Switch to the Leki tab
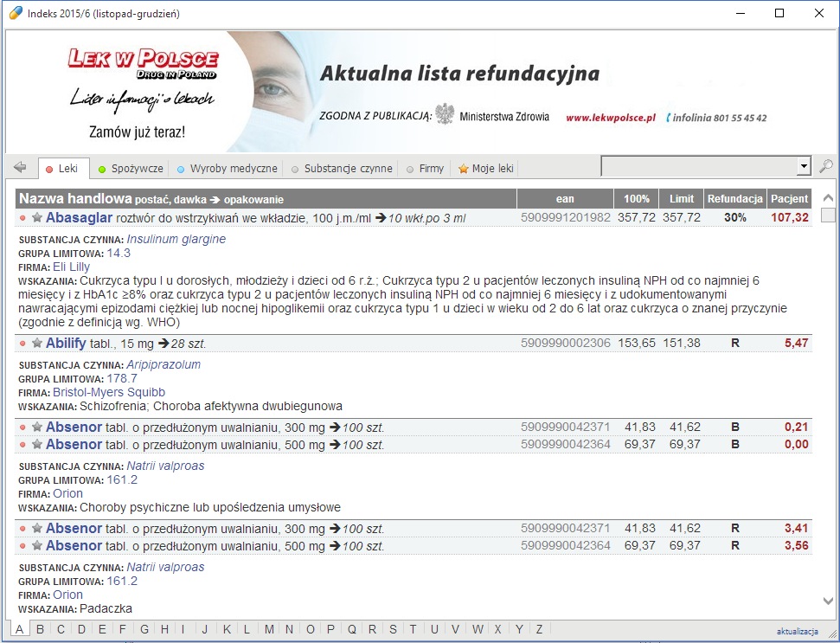Screen dimensions: 840x643 pyautogui.click(x=63, y=169)
